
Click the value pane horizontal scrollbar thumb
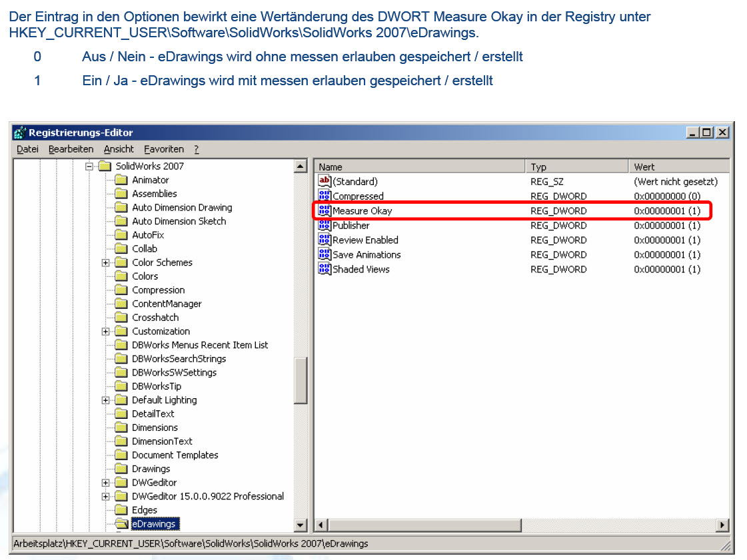pos(424,525)
